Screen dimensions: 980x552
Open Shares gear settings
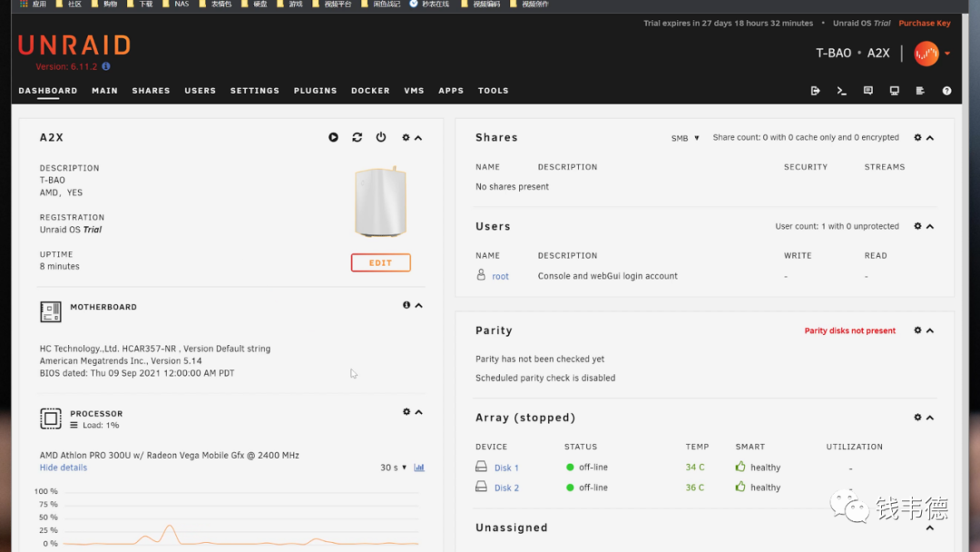coord(917,137)
